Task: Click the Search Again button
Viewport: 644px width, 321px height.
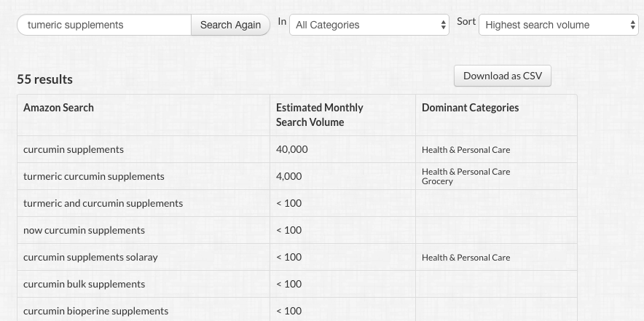Action: pos(230,25)
